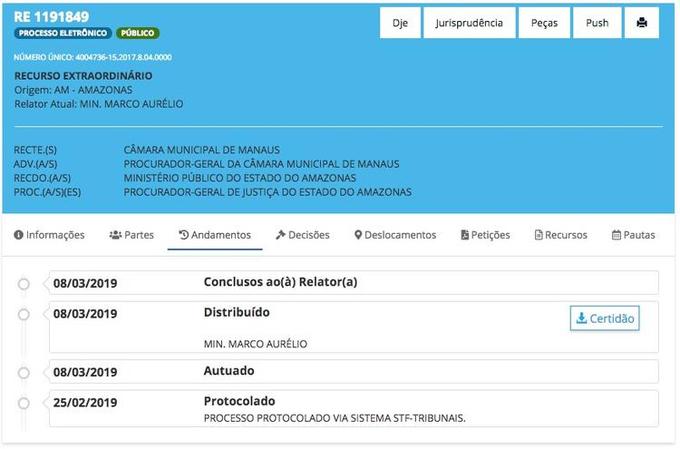The image size is (680, 449).
Task: Open the Petições tab
Action: pos(485,235)
